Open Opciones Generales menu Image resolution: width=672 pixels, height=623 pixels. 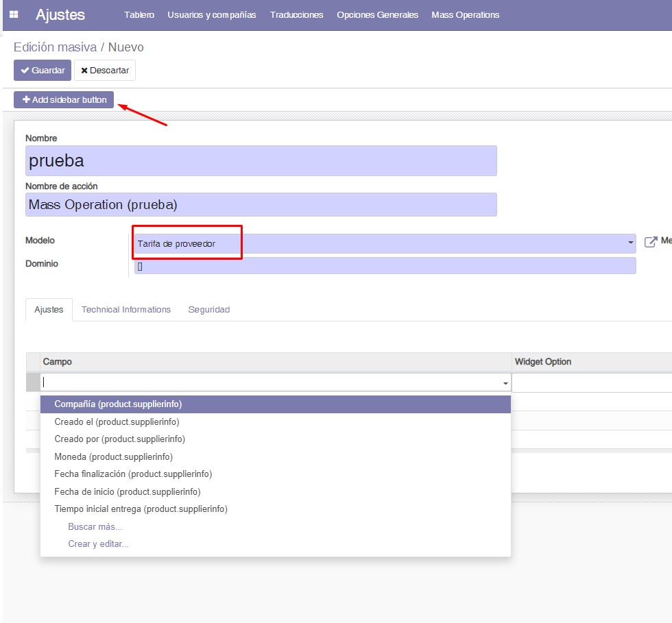(377, 15)
